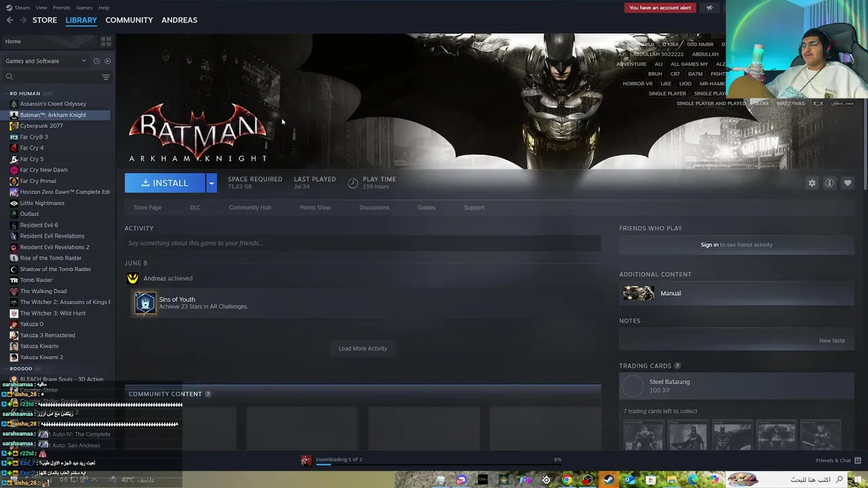
Task: Open the Points Shop link
Action: click(x=315, y=207)
